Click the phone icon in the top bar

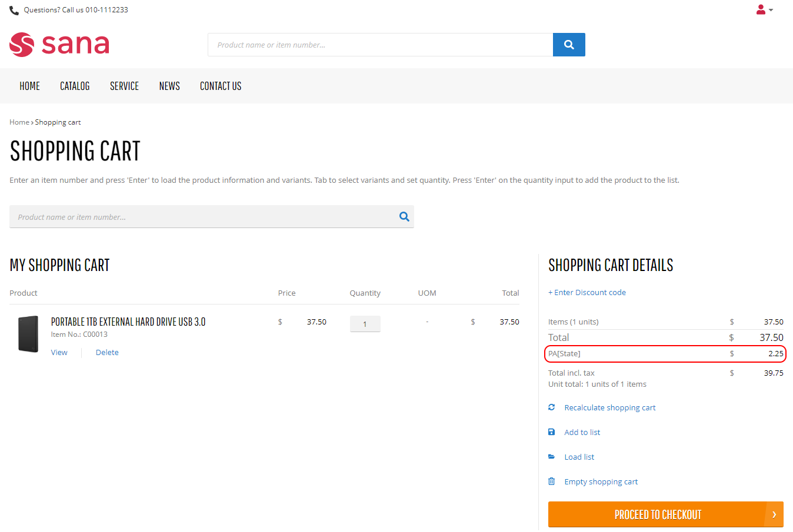point(14,10)
